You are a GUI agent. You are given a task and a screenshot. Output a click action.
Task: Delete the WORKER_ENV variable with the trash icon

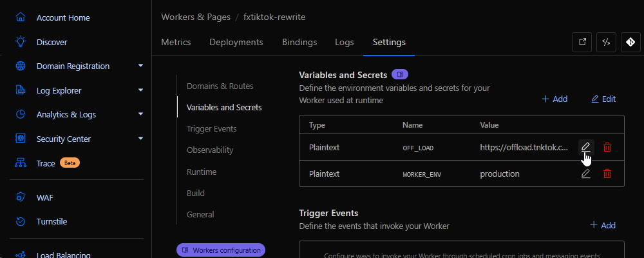coord(607,174)
